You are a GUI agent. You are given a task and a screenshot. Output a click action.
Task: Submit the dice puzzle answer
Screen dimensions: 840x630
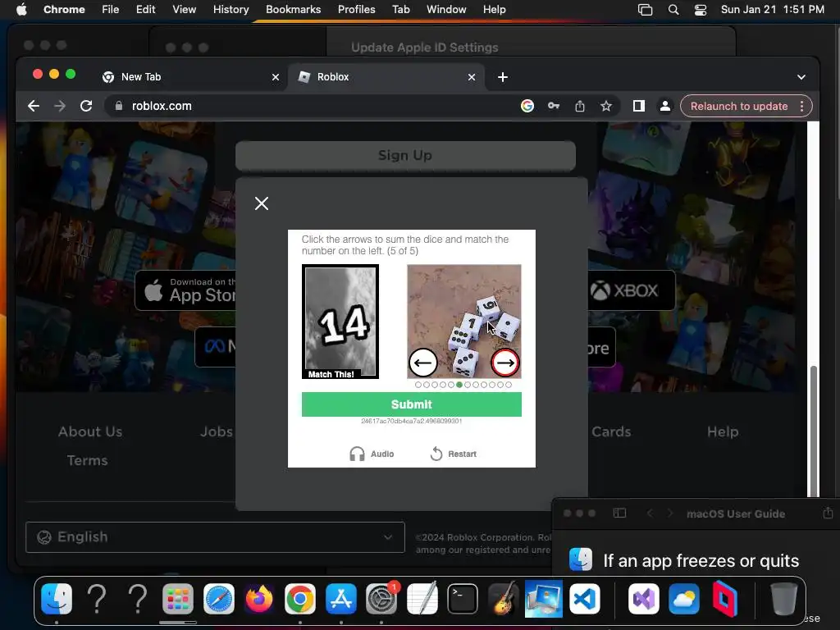412,404
